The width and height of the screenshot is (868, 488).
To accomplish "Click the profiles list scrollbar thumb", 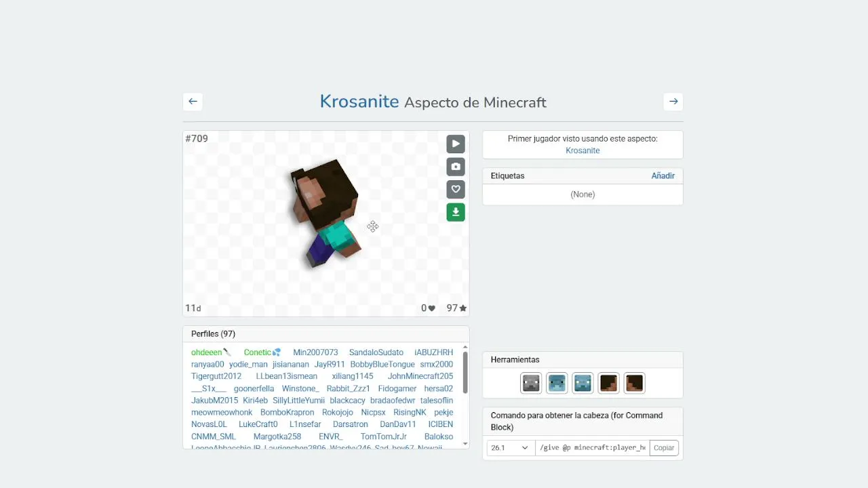I will (465, 373).
